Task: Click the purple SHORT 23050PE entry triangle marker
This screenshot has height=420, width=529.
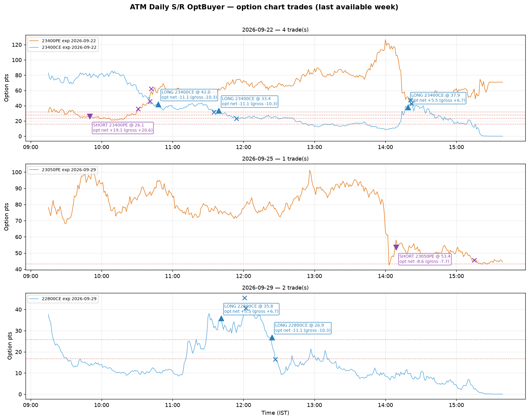Action: click(396, 247)
